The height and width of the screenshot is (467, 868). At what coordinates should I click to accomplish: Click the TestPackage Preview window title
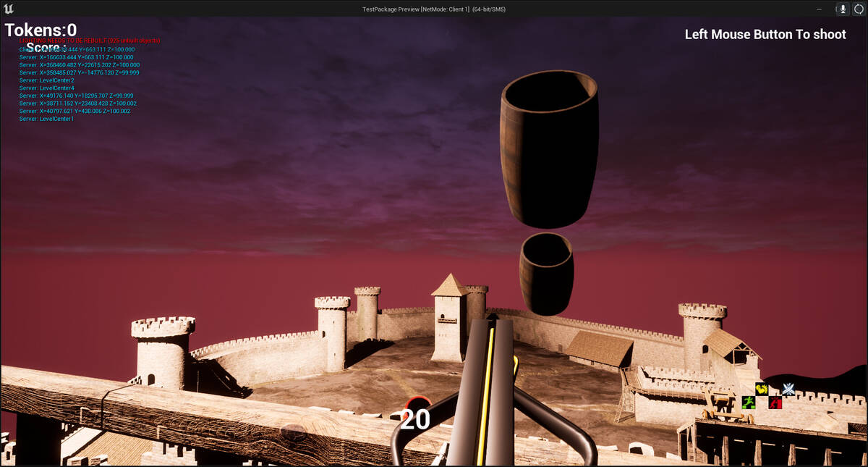point(433,9)
